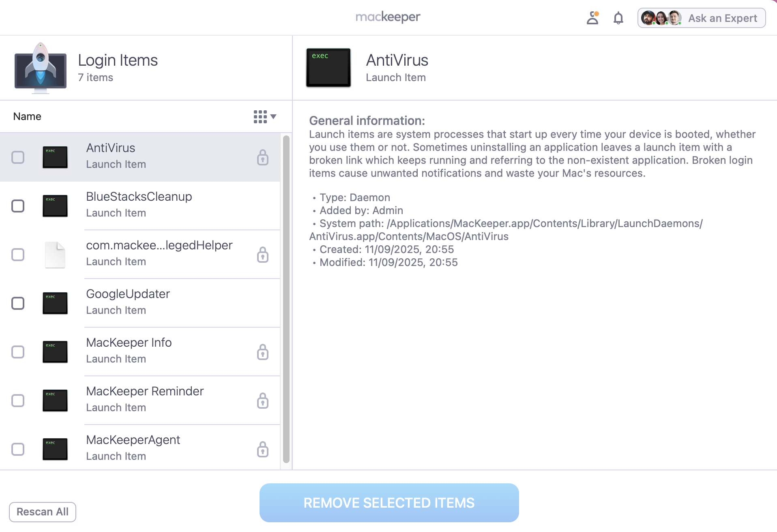Select the MacKeeperAgent checkbox
The image size is (777, 532).
coord(17,449)
